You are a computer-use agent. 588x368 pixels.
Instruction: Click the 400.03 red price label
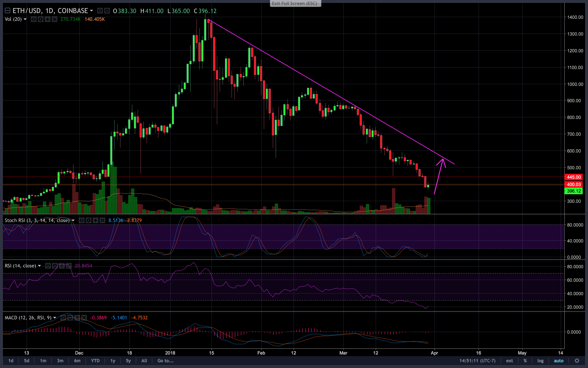coord(574,184)
